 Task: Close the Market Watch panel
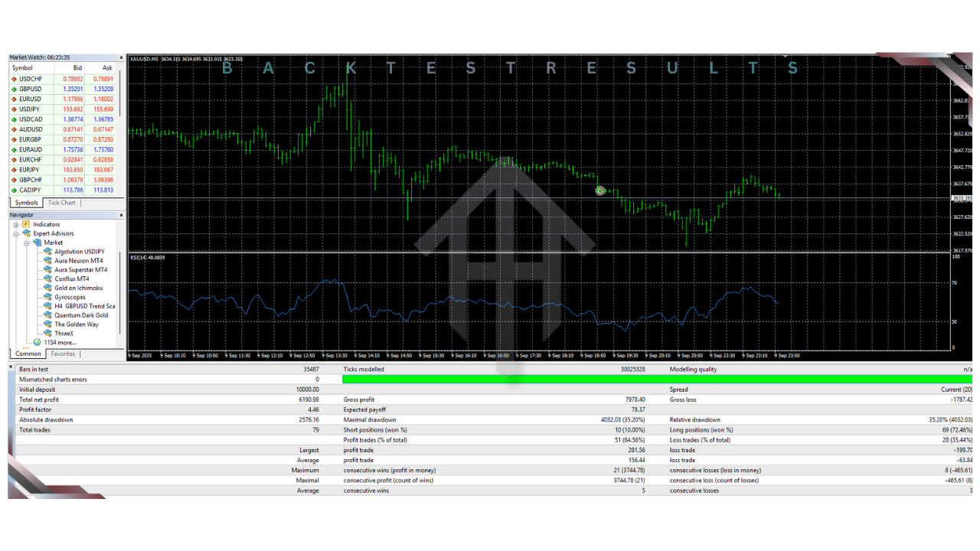point(121,58)
